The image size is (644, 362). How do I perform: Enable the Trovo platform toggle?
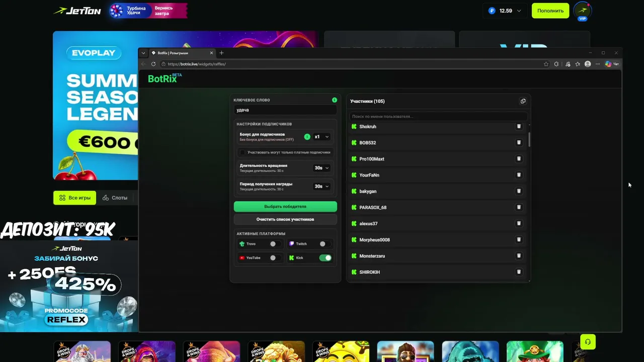(x=275, y=244)
